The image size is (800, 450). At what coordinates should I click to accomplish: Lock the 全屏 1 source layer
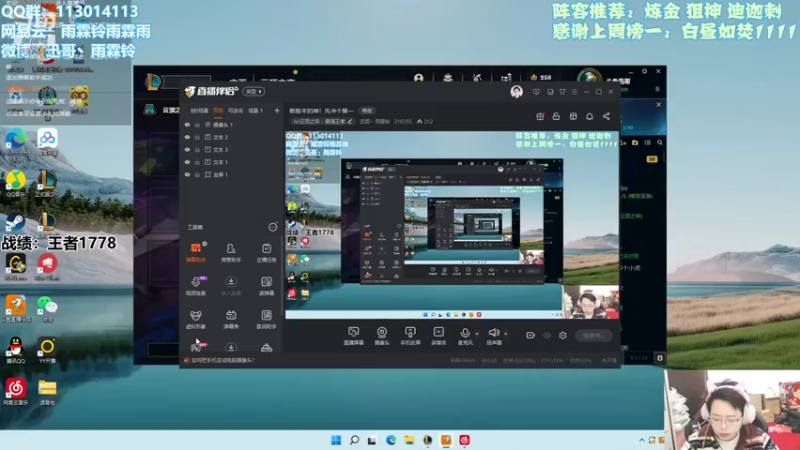pyautogui.click(x=197, y=174)
